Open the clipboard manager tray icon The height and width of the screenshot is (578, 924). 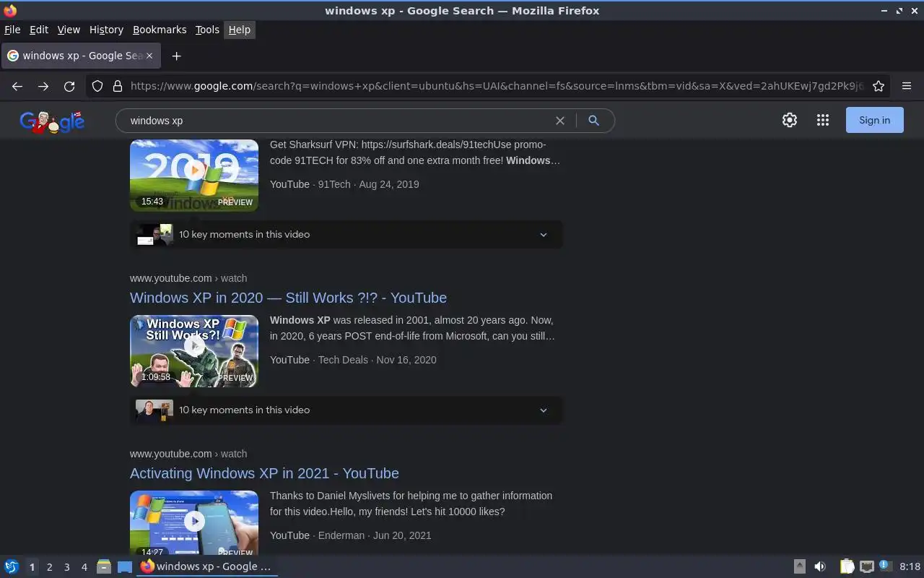[847, 566]
